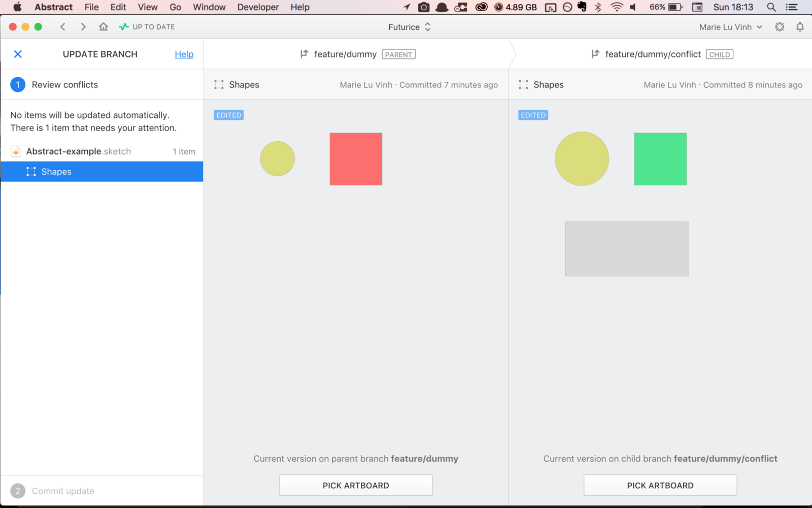Click the 66% battery indicator
The width and height of the screenshot is (812, 508).
point(666,7)
